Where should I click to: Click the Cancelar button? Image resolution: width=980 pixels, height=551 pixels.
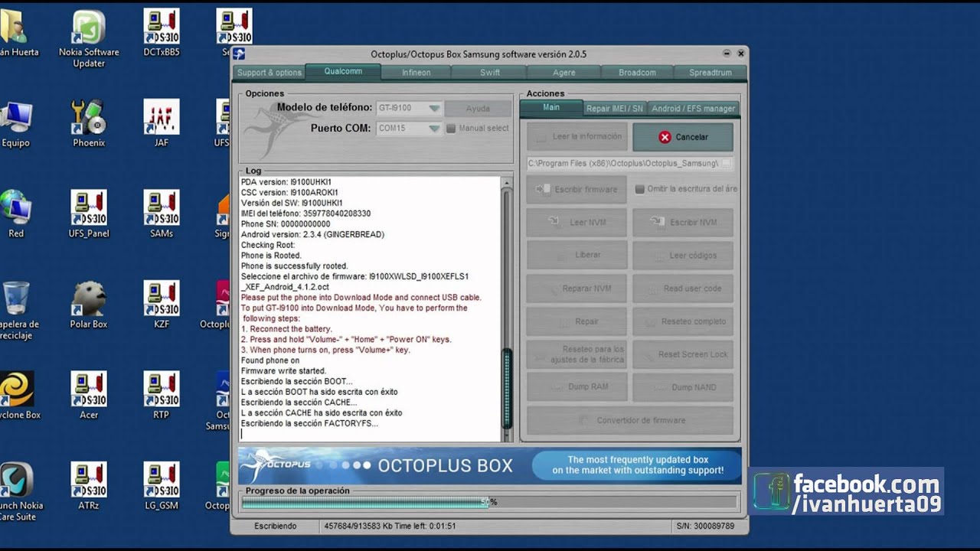(683, 137)
